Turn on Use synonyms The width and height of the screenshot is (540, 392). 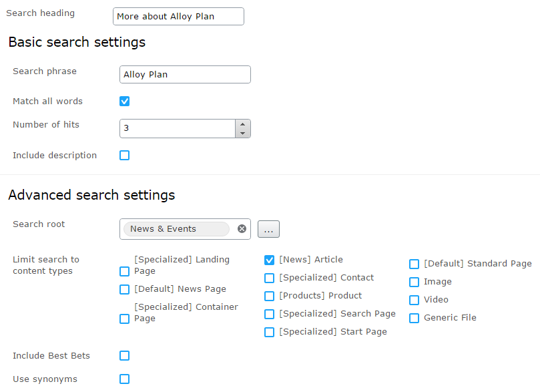pos(124,379)
